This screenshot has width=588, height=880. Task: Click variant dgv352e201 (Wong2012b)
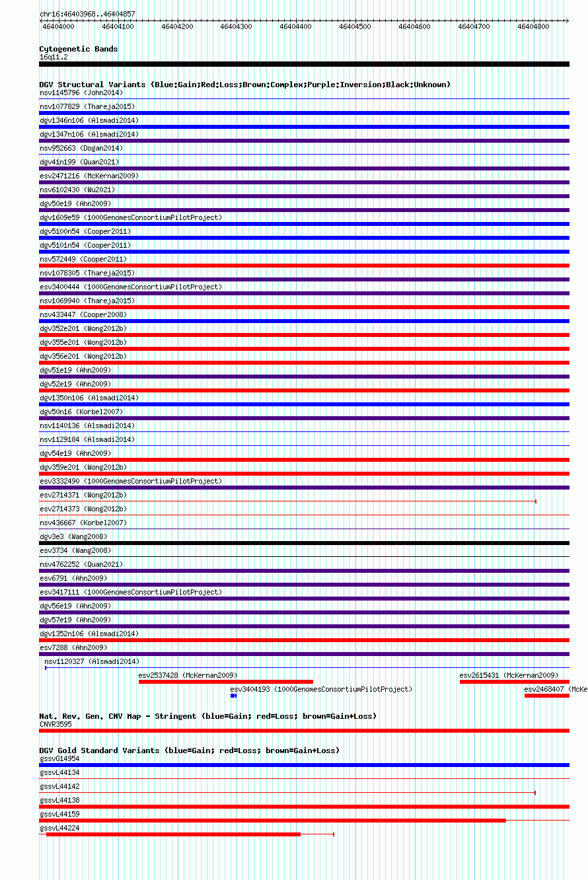[x=83, y=328]
